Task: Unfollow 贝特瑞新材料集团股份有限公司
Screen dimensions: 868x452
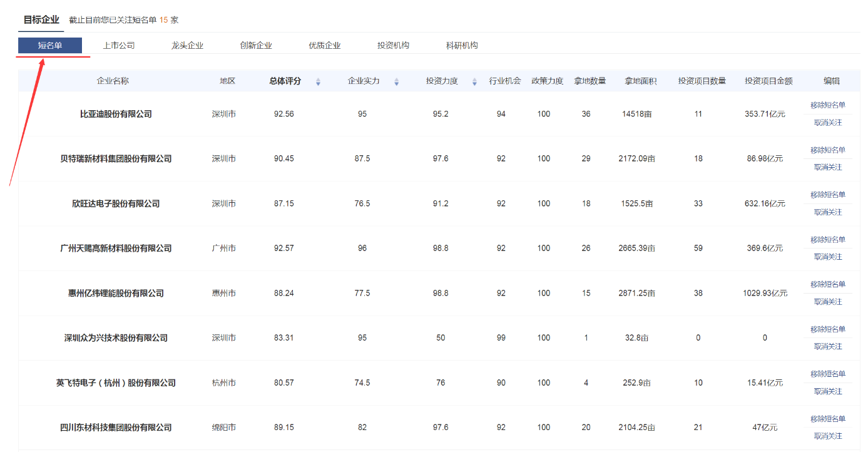Action: [x=827, y=167]
